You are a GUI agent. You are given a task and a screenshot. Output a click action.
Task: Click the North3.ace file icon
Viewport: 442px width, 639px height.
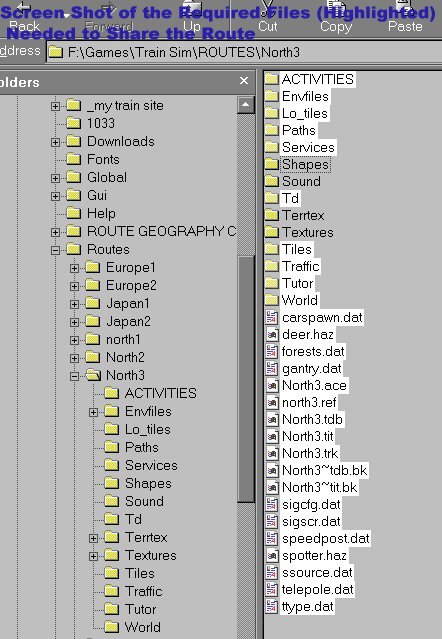(272, 385)
